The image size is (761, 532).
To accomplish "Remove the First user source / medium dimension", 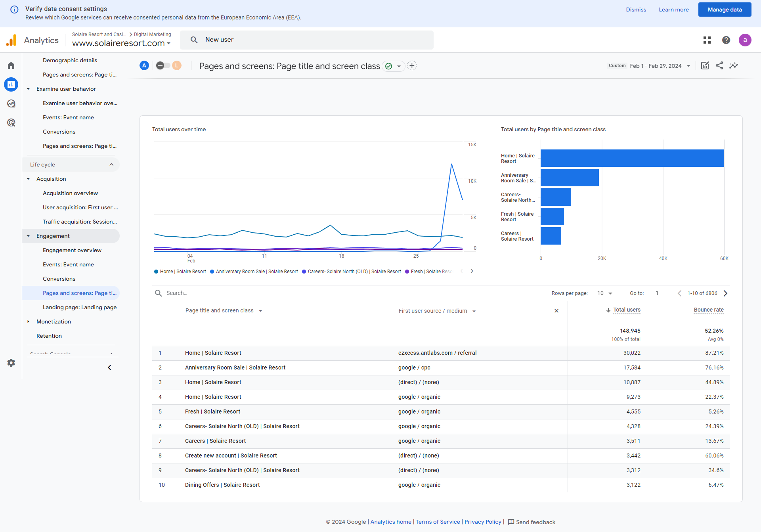I will pos(556,311).
